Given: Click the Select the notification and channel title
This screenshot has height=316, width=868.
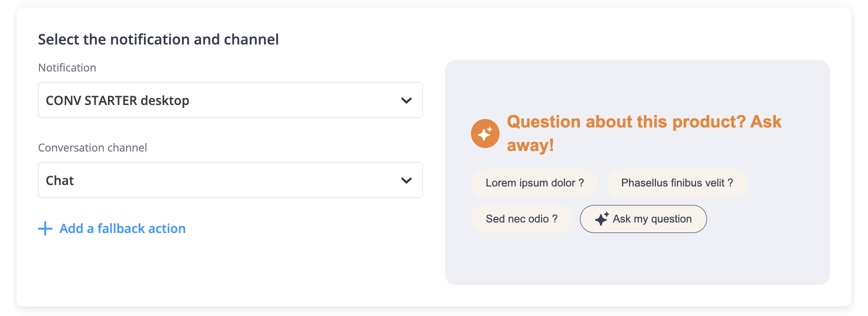Looking at the screenshot, I should pos(158,39).
